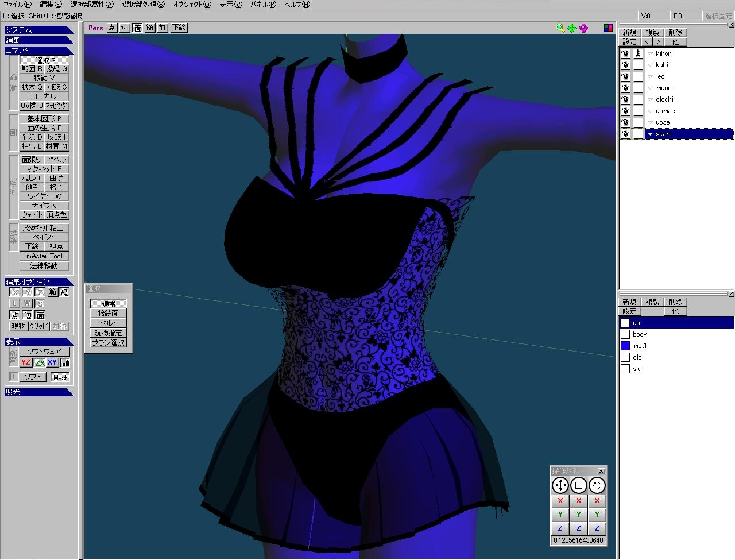Image resolution: width=735 pixels, height=560 pixels.
Task: Hide the kubi object via its eye icon
Action: [x=625, y=65]
